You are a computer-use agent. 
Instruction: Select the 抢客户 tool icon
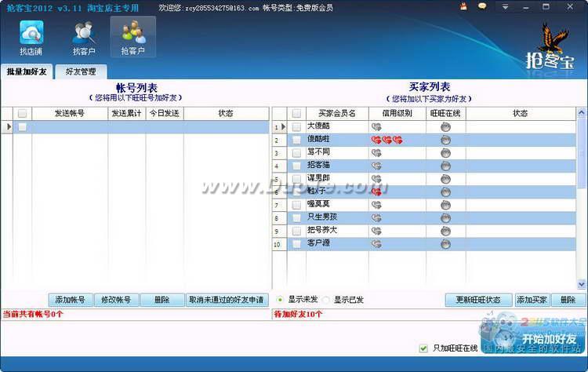(132, 38)
